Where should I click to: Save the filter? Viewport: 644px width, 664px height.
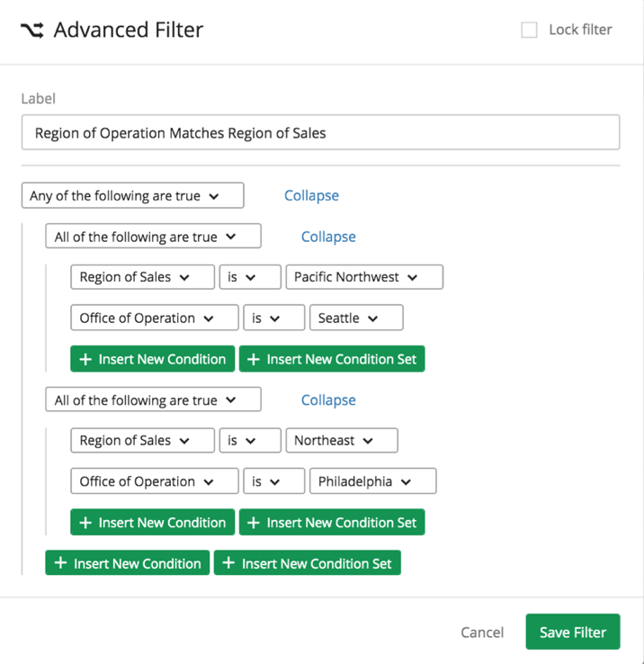(x=573, y=632)
